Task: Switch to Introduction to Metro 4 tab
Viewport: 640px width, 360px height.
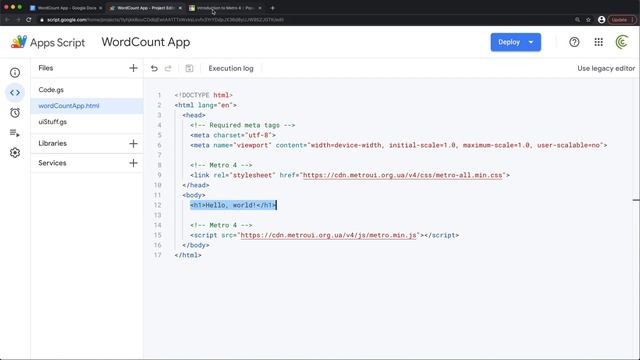Action: click(x=226, y=8)
